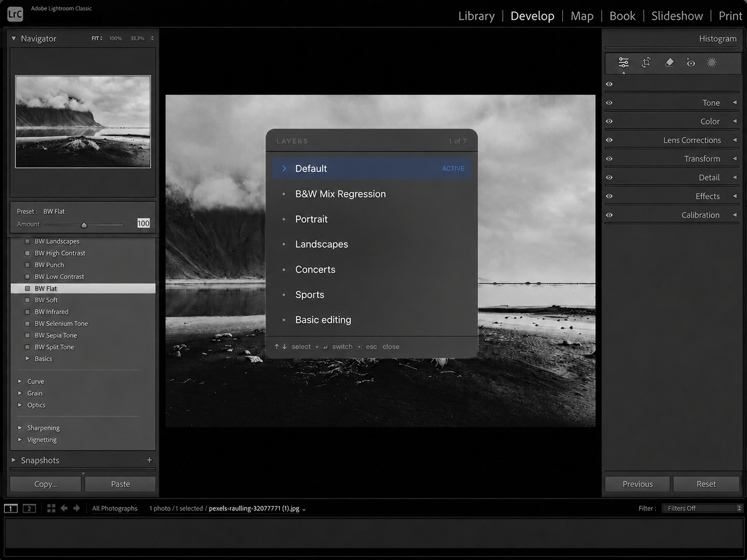The width and height of the screenshot is (747, 560).
Task: Open the Map module
Action: coord(582,16)
